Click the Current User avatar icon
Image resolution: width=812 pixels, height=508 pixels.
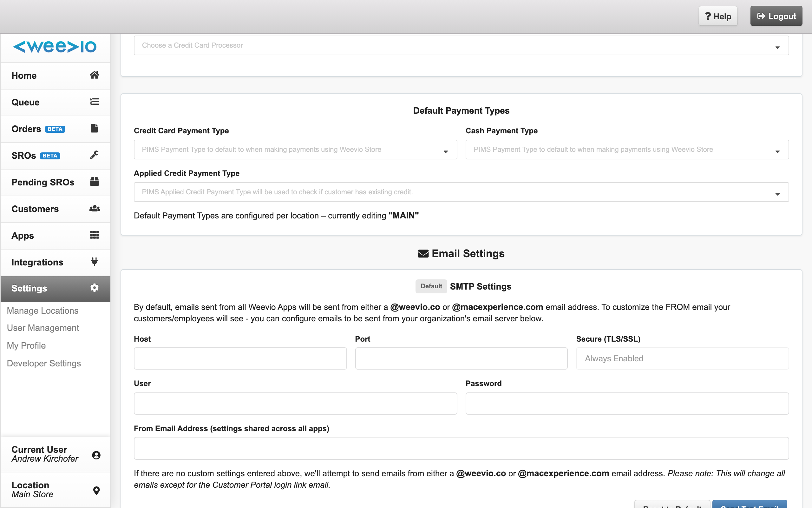96,455
